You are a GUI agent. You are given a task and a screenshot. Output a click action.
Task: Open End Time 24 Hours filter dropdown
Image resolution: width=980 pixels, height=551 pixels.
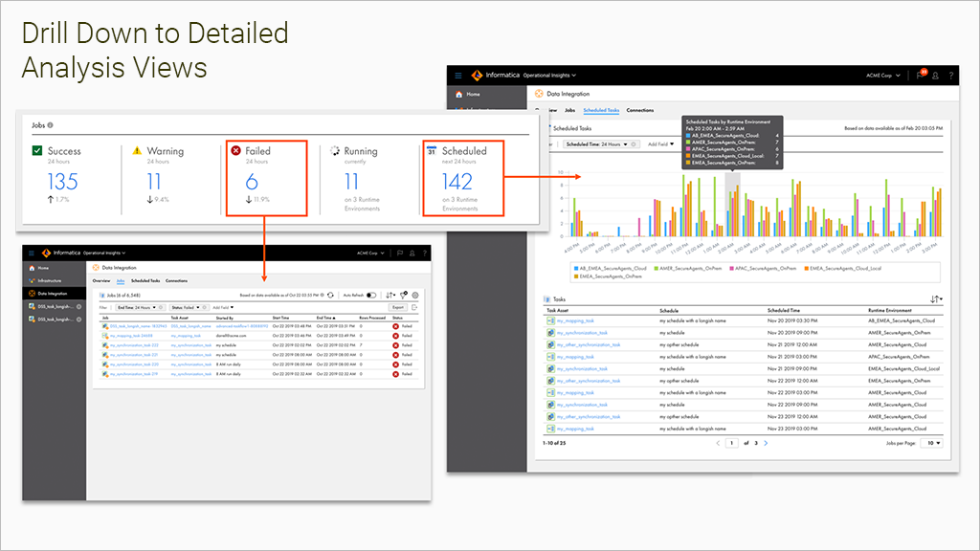(x=136, y=307)
